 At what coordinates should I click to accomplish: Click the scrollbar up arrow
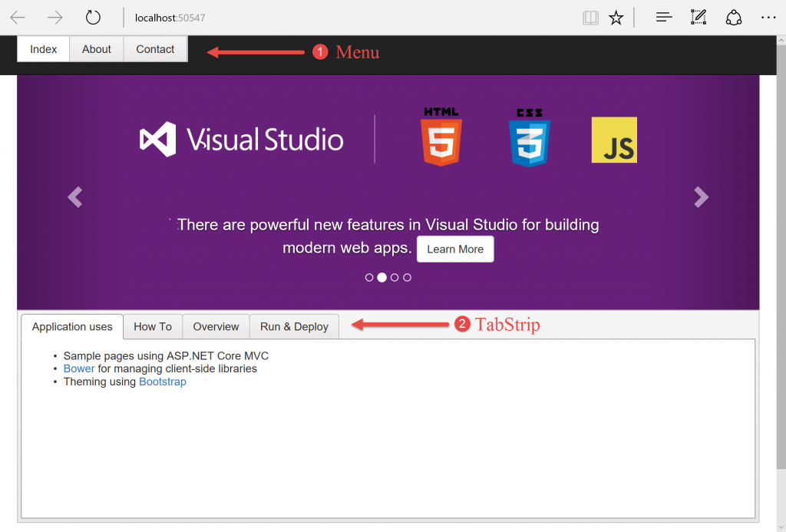pyautogui.click(x=781, y=40)
